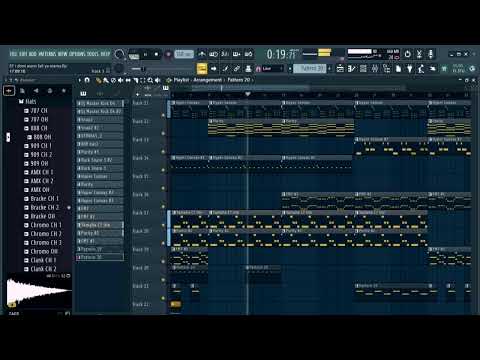Open the FILE menu
This screenshot has width=480, height=360.
point(13,54)
